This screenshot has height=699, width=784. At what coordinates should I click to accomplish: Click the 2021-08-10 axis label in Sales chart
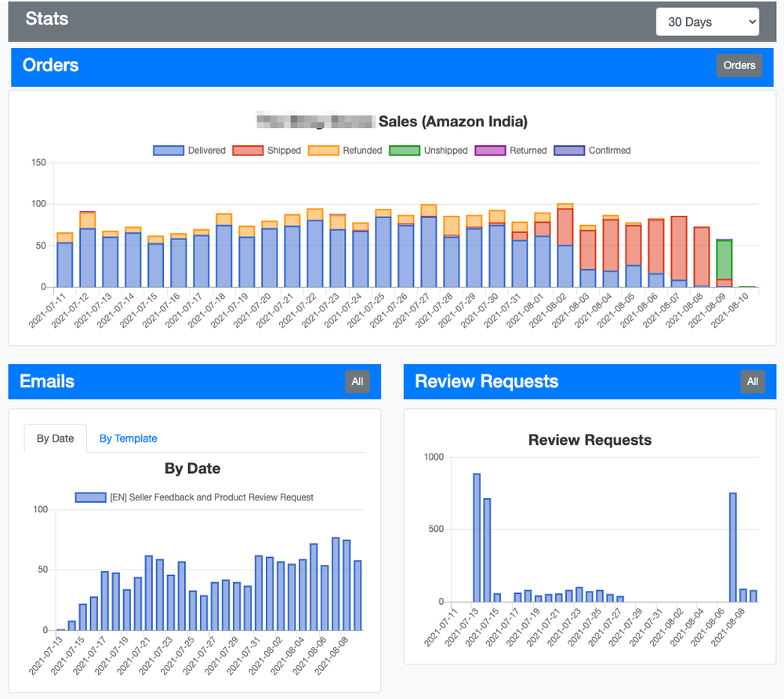(729, 311)
